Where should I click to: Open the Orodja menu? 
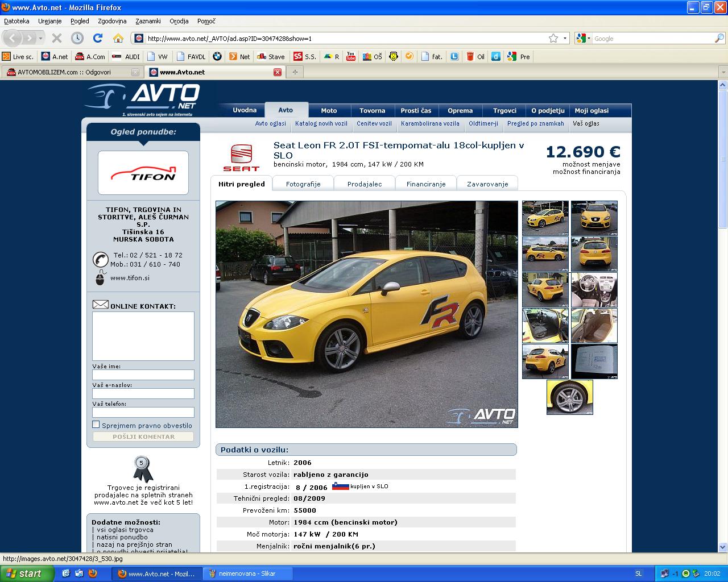coord(179,21)
